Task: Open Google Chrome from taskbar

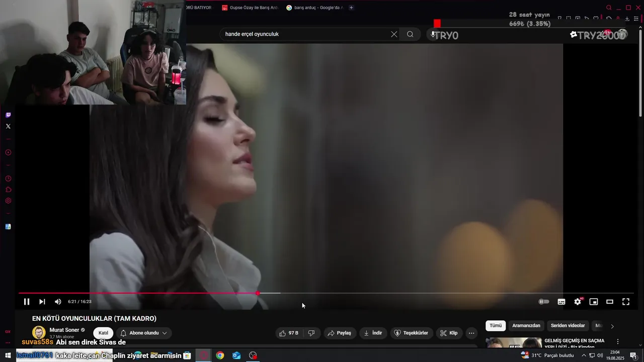Action: 220,355
